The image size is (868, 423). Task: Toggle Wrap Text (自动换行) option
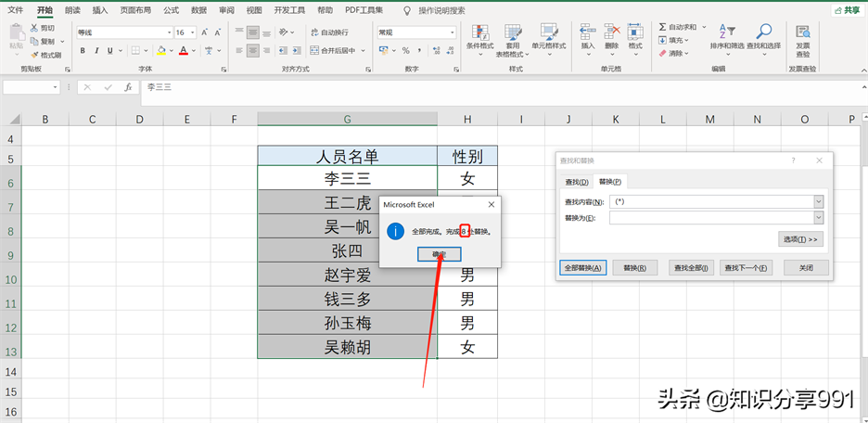tap(327, 32)
